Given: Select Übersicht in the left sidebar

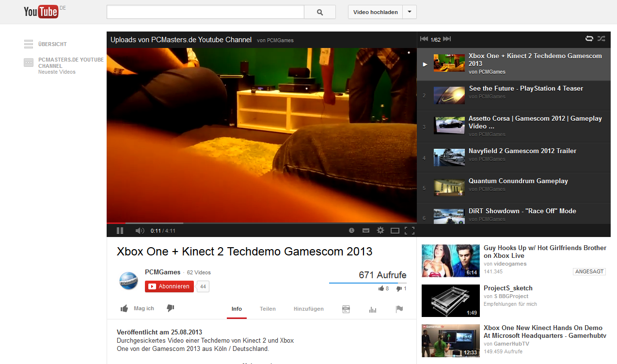Looking at the screenshot, I should (x=52, y=44).
